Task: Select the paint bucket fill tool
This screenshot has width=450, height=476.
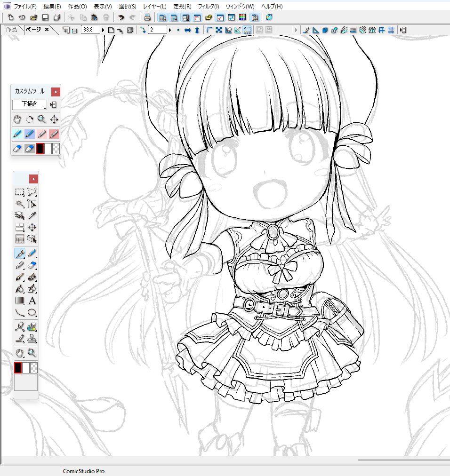Action: point(19,289)
